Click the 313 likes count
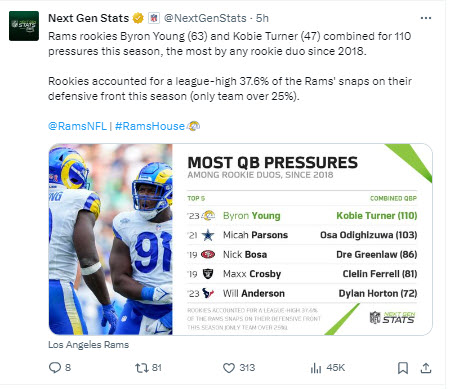This screenshot has height=389, width=452. point(247,368)
